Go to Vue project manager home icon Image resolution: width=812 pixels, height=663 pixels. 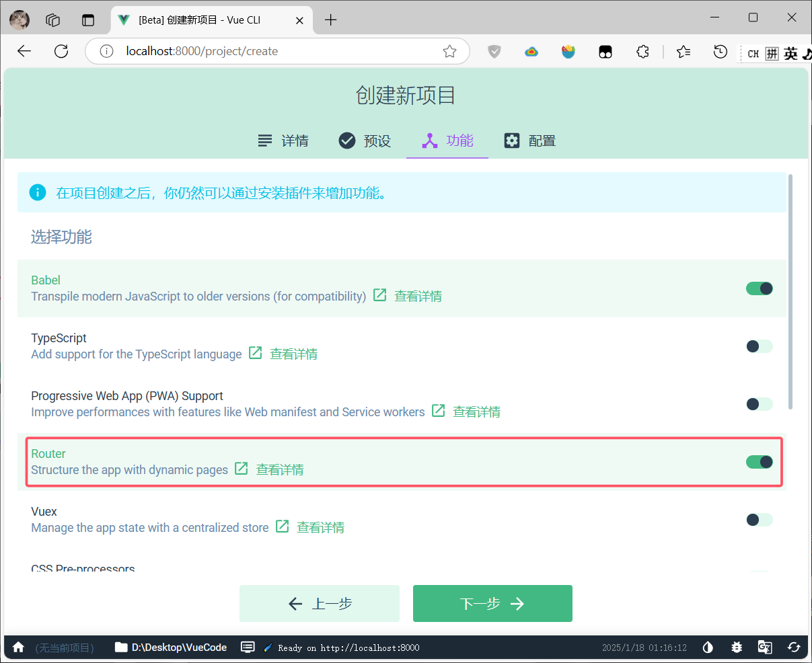pos(18,647)
